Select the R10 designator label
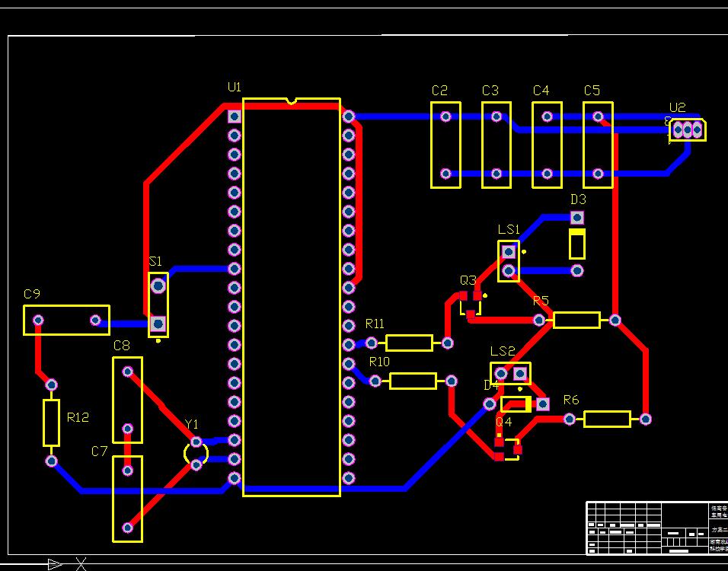728x571 pixels. [379, 362]
